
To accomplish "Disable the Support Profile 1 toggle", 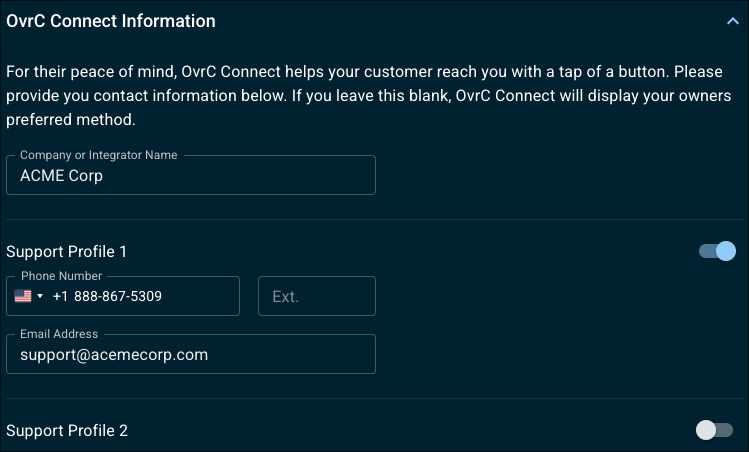I will click(717, 251).
